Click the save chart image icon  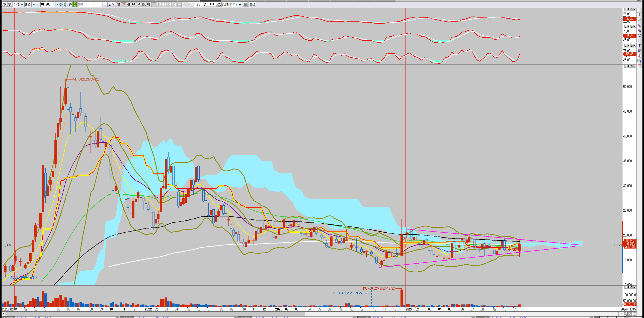click(639, 60)
